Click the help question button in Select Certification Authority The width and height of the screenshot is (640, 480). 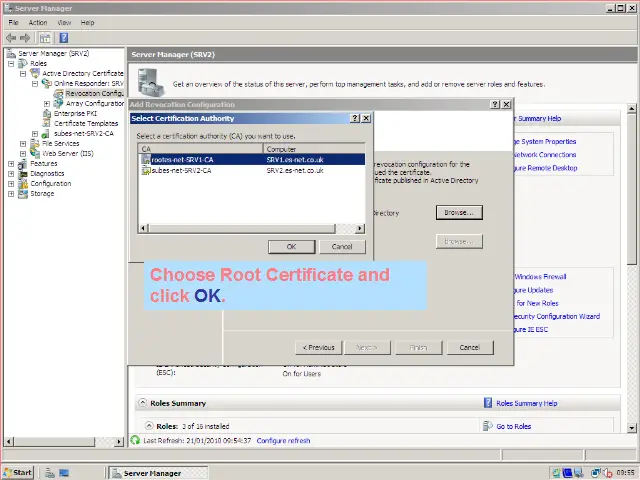pyautogui.click(x=355, y=118)
